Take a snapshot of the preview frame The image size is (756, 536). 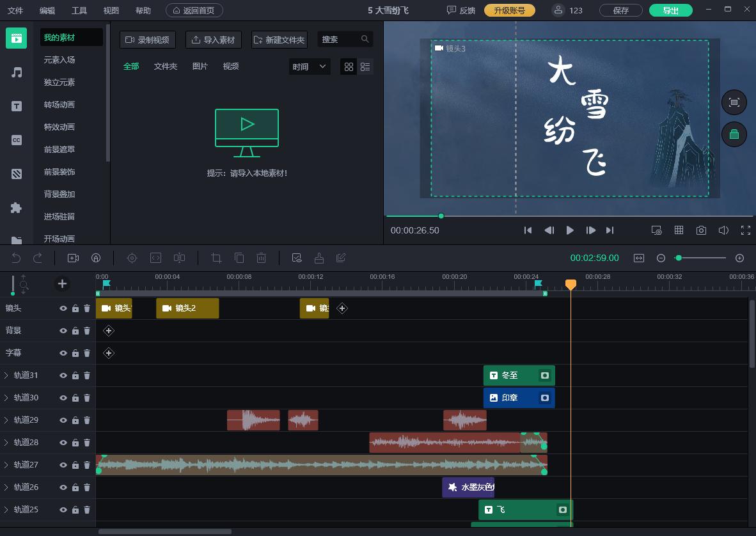tap(702, 230)
